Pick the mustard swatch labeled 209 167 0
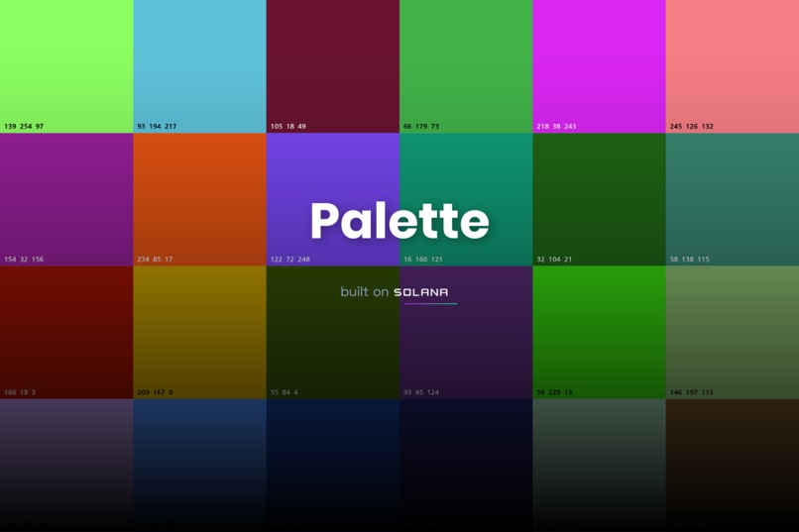This screenshot has height=532, width=799. pyautogui.click(x=200, y=333)
